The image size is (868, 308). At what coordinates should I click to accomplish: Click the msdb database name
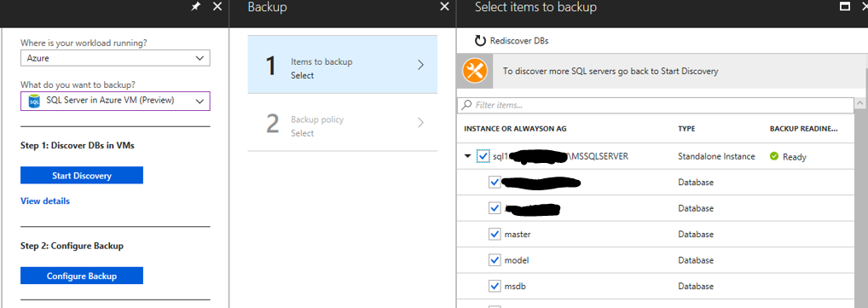click(x=516, y=287)
